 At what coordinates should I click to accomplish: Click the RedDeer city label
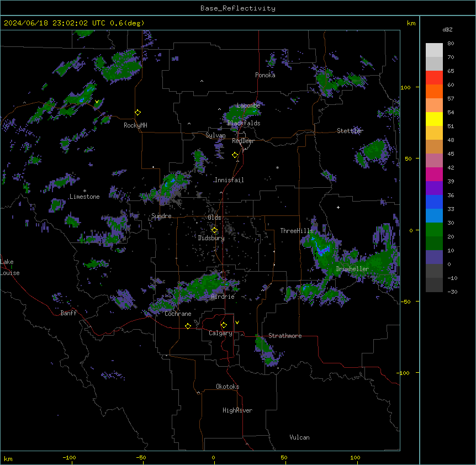[x=243, y=141]
